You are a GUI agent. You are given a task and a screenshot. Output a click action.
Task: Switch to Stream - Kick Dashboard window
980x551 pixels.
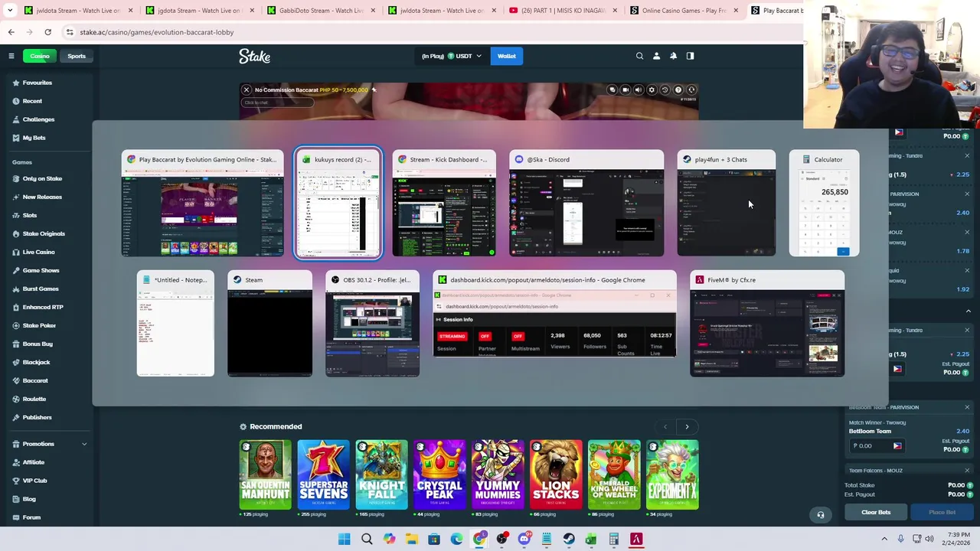click(444, 204)
